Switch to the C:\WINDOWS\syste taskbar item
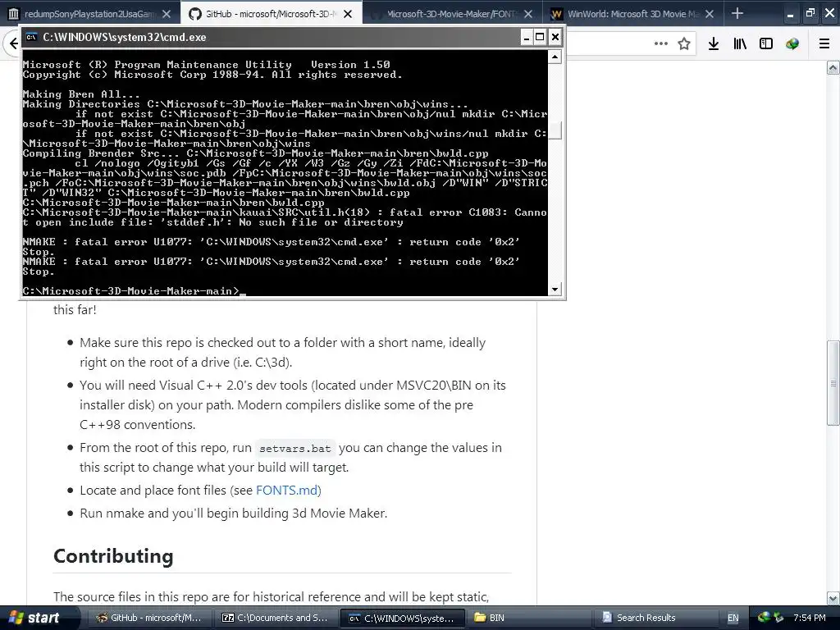 point(402,618)
